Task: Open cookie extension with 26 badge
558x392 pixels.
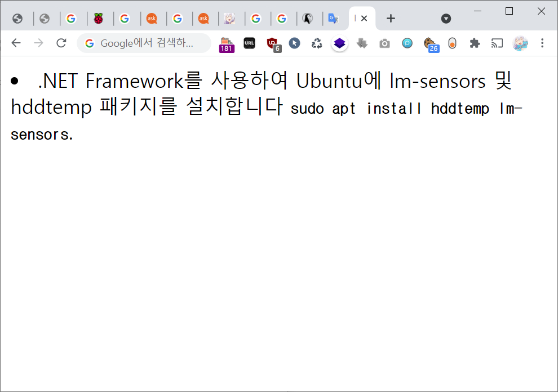Action: [431, 44]
